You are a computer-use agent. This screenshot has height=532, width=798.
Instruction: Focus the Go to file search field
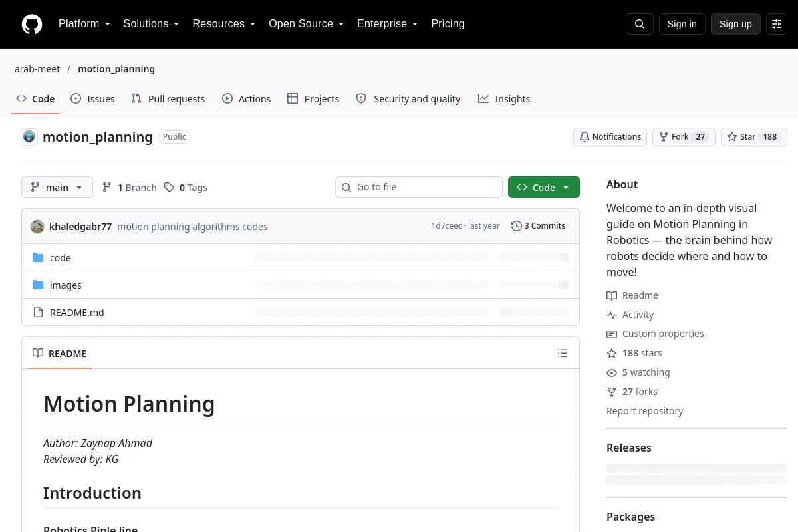click(419, 187)
